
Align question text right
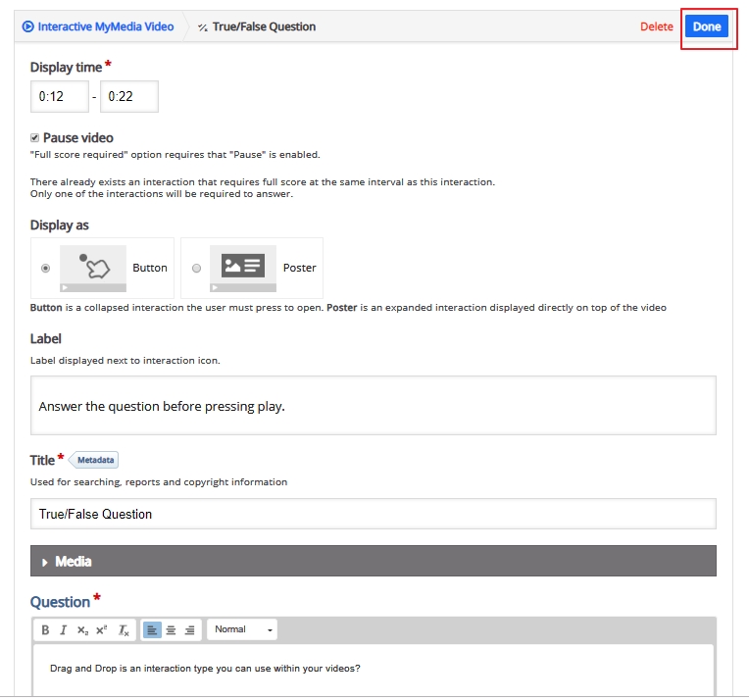coord(189,629)
